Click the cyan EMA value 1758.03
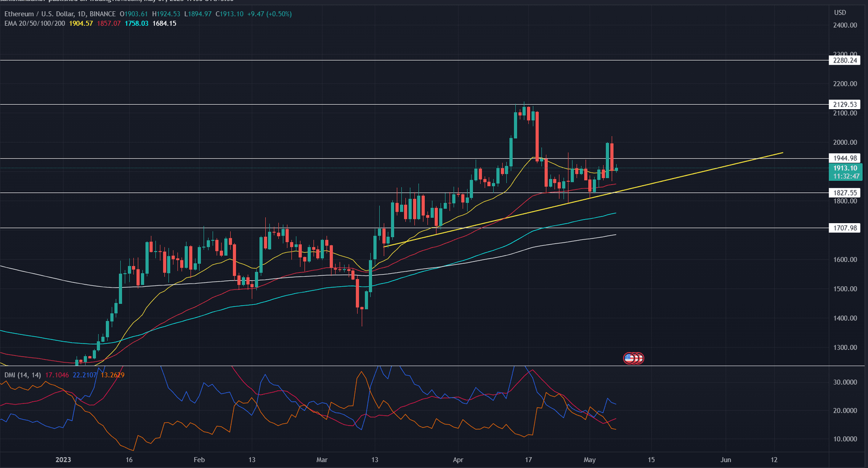Screen dimensions: 868x468 (136, 23)
